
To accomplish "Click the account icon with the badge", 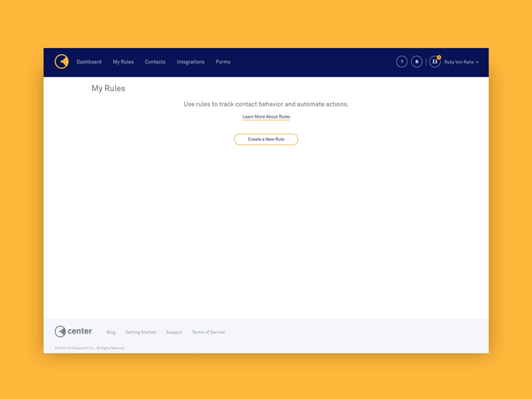I will click(435, 62).
